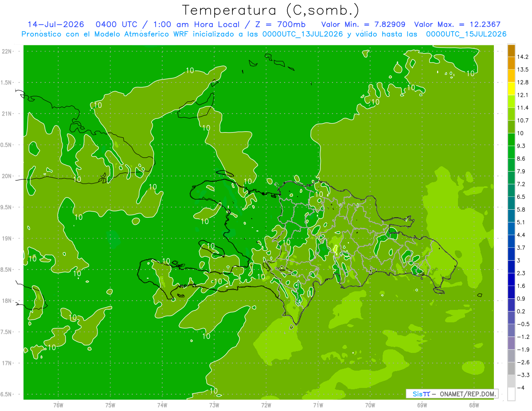Select the orange top swatch of color scale
This screenshot has height=411, width=532.
pos(512,51)
